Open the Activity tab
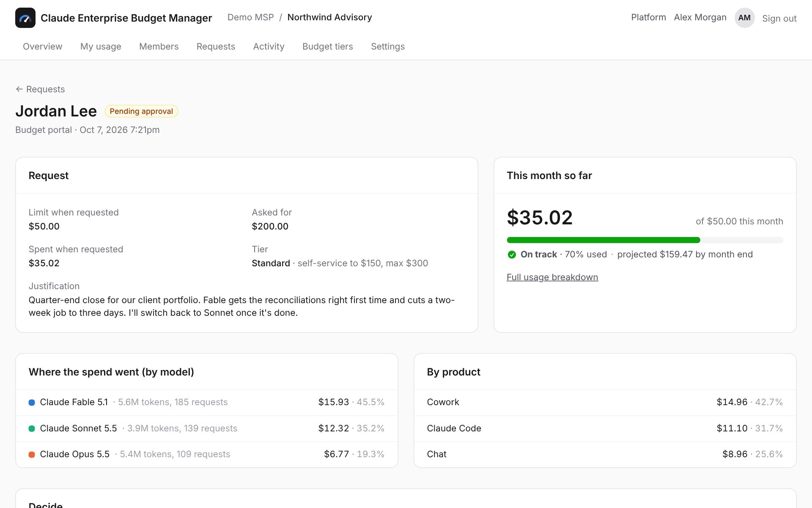812x508 pixels. click(x=269, y=47)
